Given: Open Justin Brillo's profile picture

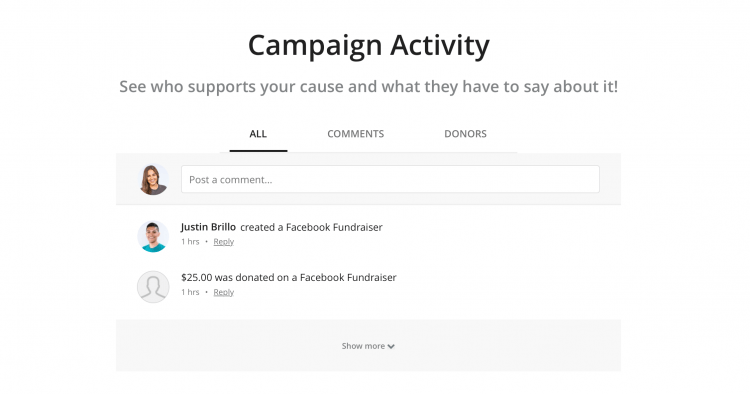Looking at the screenshot, I should (x=153, y=236).
